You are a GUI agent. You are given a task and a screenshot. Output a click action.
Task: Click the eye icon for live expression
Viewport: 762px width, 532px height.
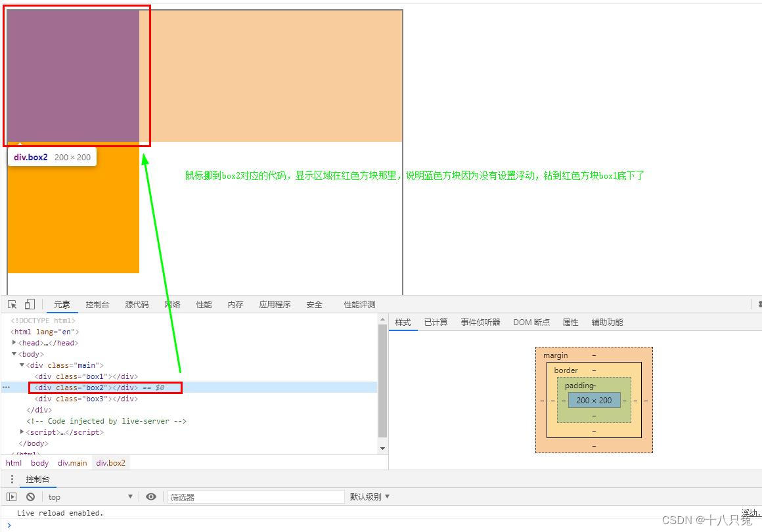point(151,497)
